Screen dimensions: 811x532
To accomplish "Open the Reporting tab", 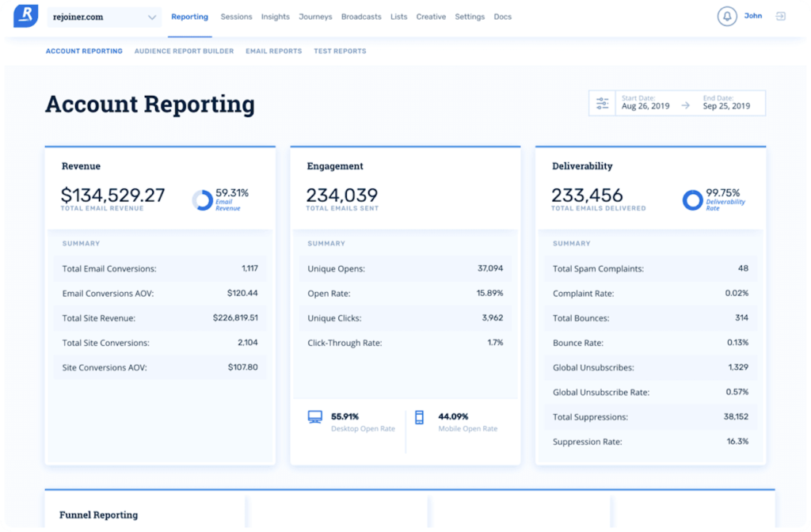I will (190, 17).
